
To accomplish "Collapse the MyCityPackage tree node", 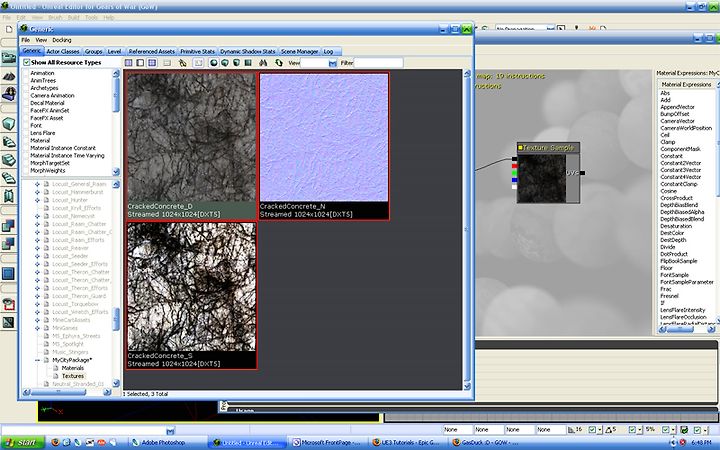I will pos(38,360).
